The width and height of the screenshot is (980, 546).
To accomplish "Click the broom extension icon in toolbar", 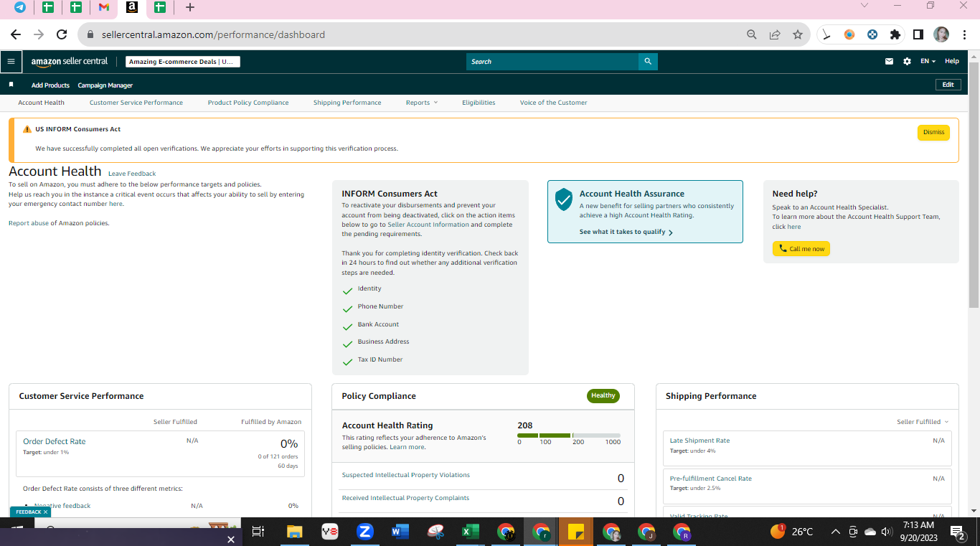I will point(827,34).
